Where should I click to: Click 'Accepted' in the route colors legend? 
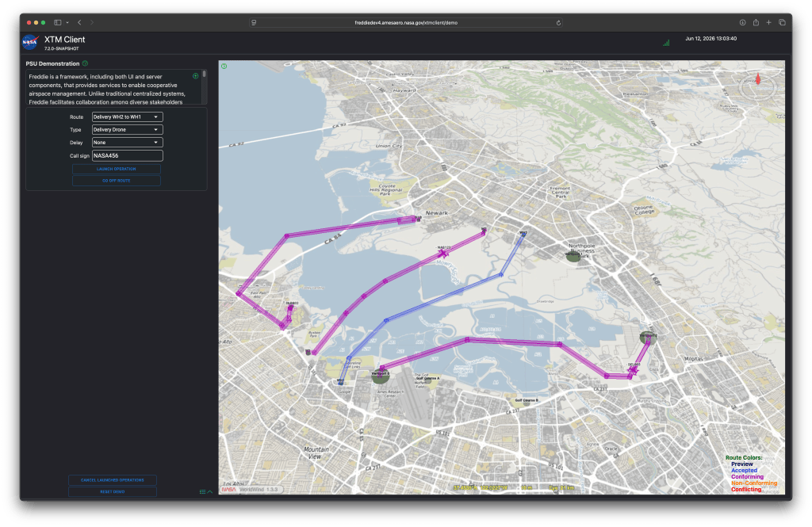[744, 471]
